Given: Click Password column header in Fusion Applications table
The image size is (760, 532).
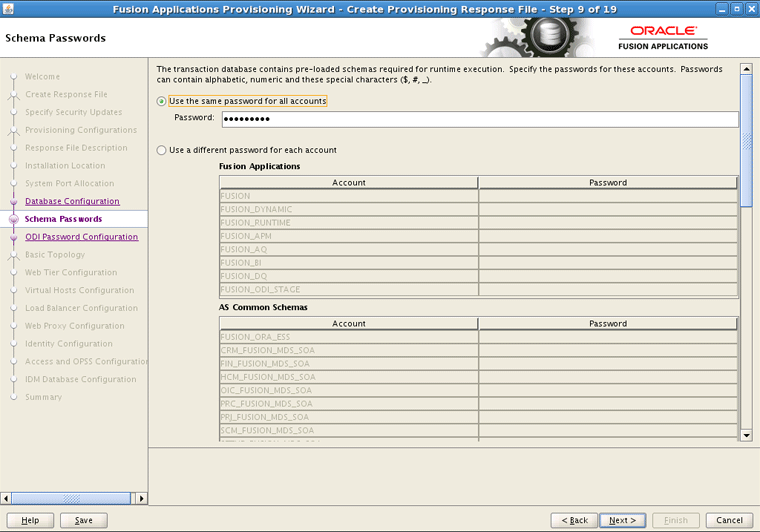Looking at the screenshot, I should 608,183.
